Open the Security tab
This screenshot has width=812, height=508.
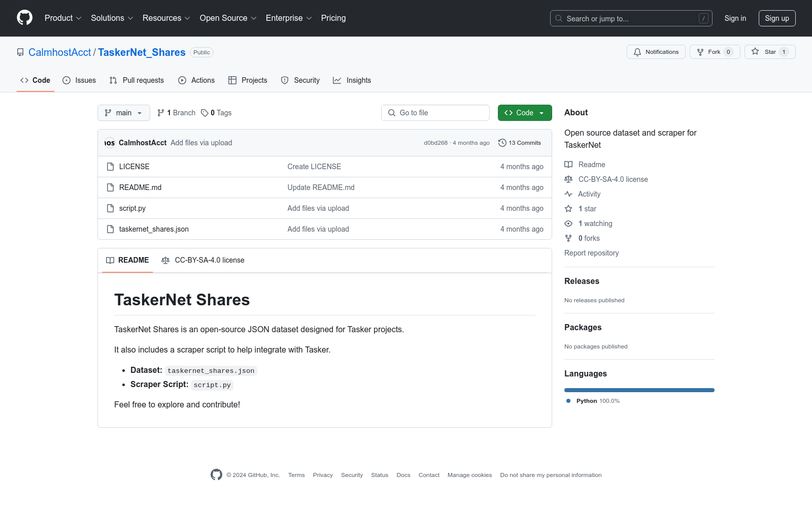pyautogui.click(x=300, y=80)
